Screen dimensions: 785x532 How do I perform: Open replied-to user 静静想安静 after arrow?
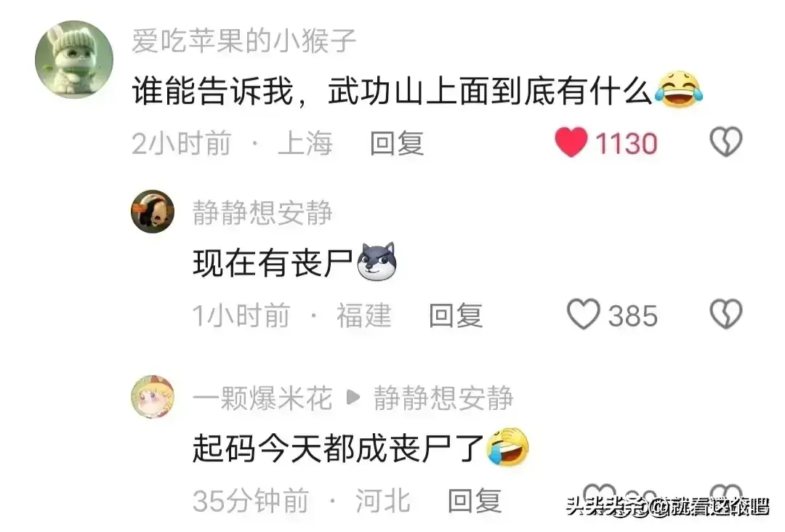[443, 398]
